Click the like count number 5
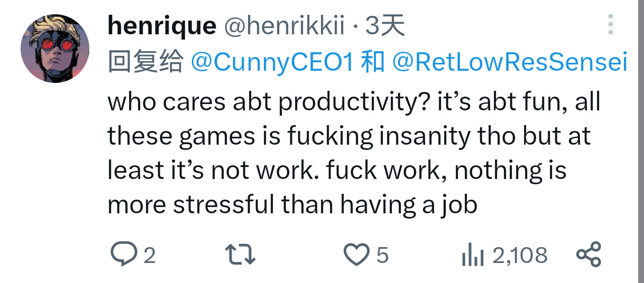 click(x=382, y=256)
